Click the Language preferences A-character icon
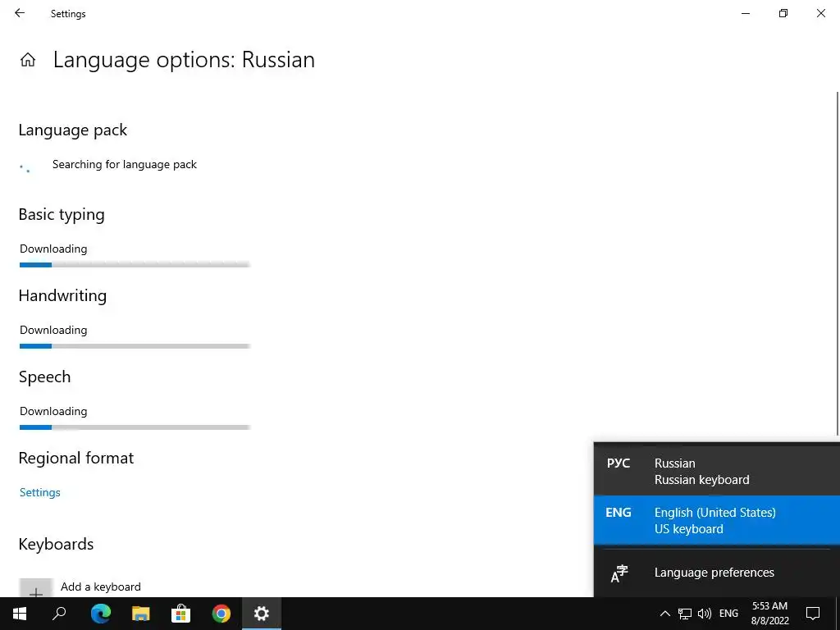The height and width of the screenshot is (630, 840). coord(619,573)
